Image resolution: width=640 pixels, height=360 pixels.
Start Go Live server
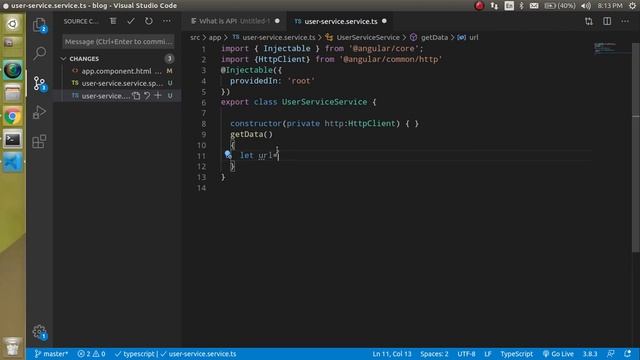click(x=558, y=354)
